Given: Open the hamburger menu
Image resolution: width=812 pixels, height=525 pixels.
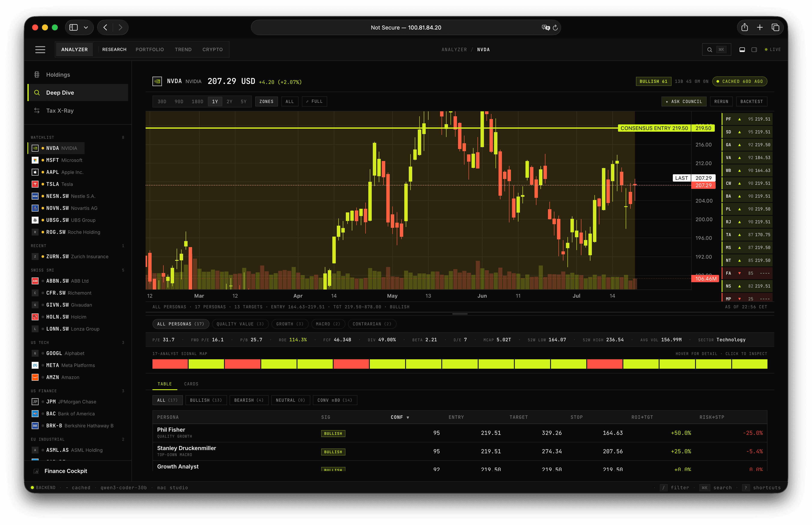Looking at the screenshot, I should (40, 49).
